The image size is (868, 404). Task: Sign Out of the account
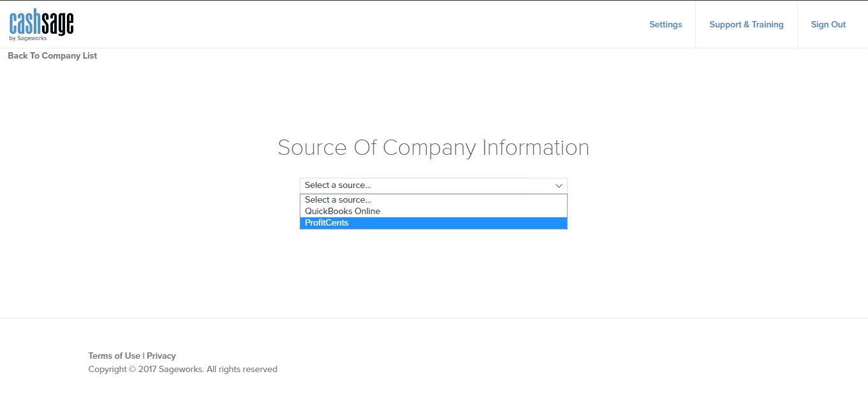(828, 24)
